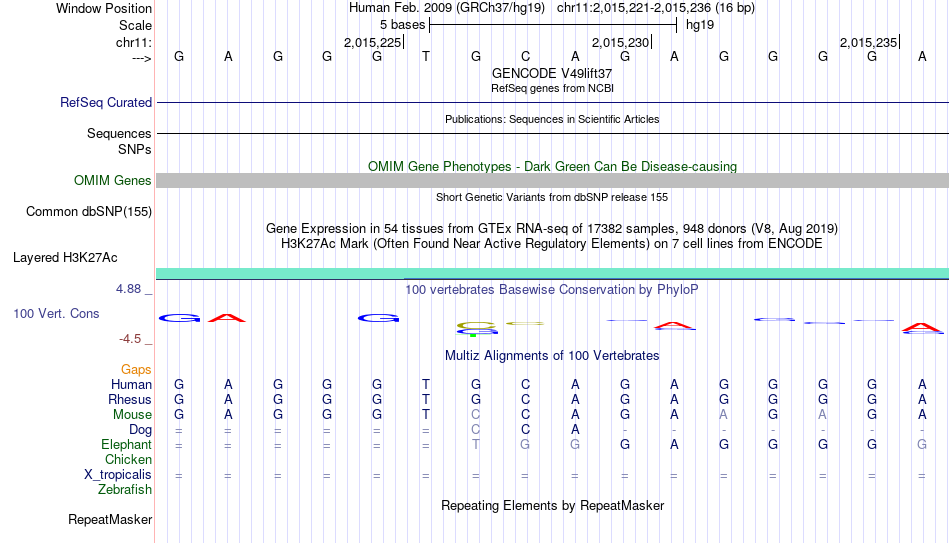950x543 pixels.
Task: Click the orange Gaps label
Action: pos(136,370)
